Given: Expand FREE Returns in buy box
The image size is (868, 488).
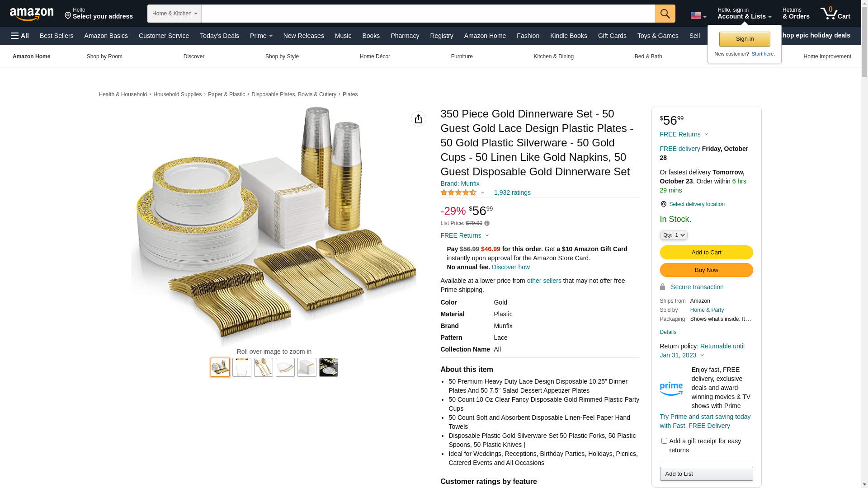Looking at the screenshot, I should [684, 134].
